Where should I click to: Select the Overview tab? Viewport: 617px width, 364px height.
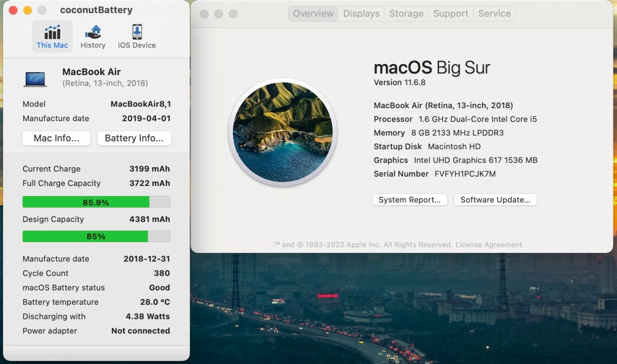(313, 14)
